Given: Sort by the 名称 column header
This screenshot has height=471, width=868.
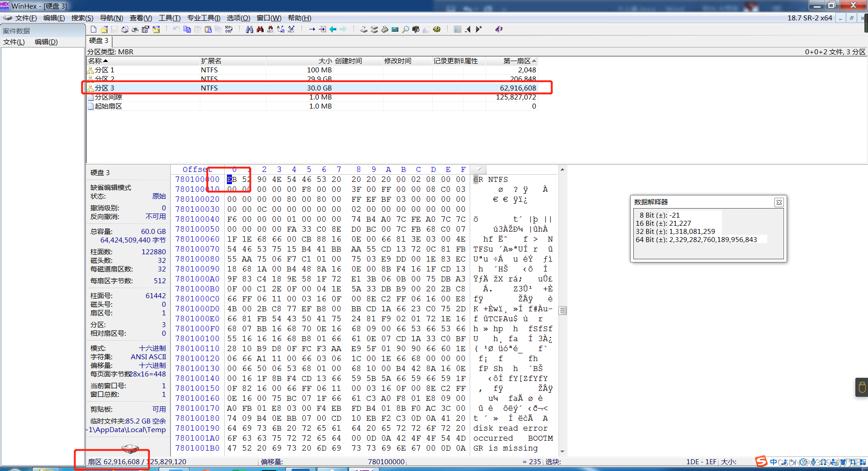Looking at the screenshot, I should [x=143, y=61].
